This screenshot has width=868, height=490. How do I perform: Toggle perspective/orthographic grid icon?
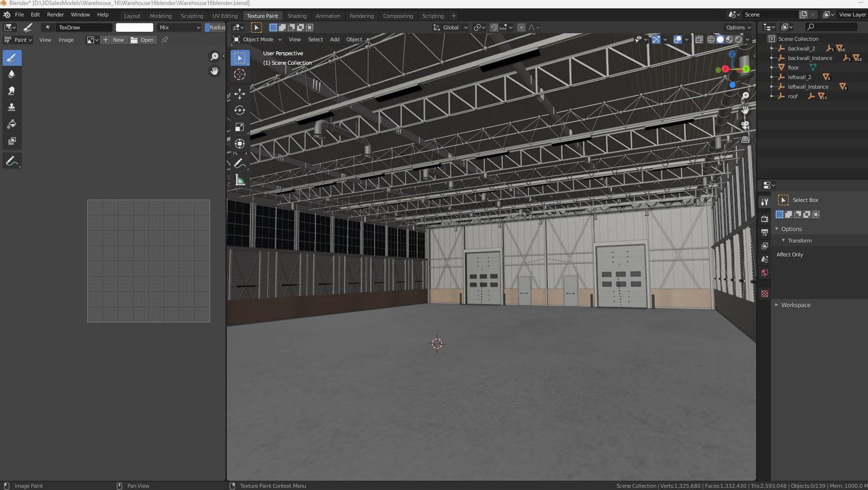[745, 139]
